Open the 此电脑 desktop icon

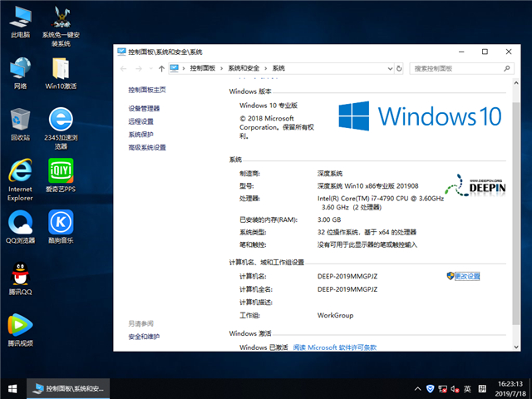click(x=20, y=22)
